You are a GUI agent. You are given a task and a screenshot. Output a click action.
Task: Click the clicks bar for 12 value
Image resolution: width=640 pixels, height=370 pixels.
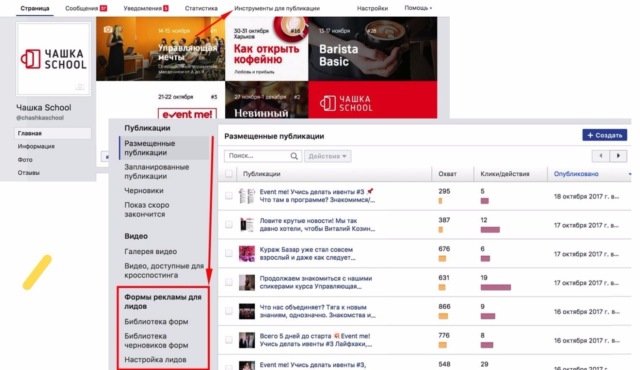click(x=490, y=230)
